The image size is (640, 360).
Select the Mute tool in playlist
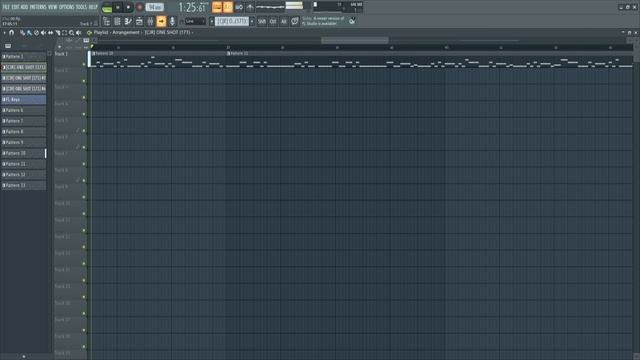pyautogui.click(x=43, y=33)
